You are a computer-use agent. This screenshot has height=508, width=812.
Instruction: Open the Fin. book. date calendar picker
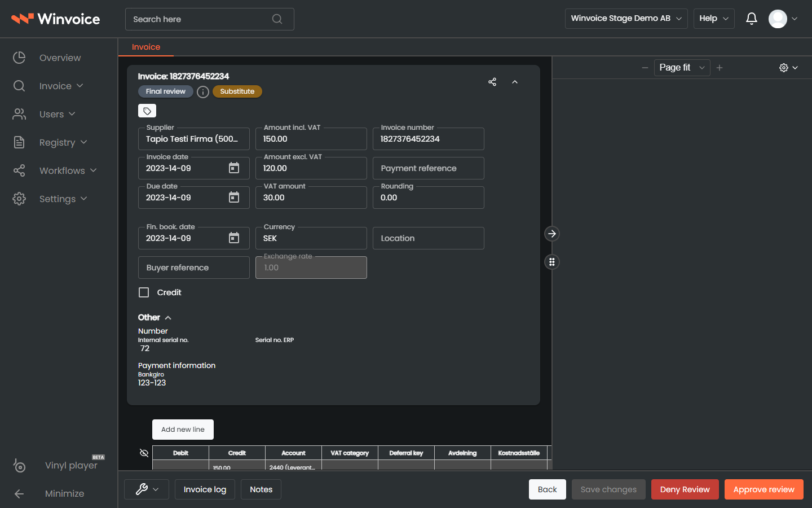[x=234, y=238]
